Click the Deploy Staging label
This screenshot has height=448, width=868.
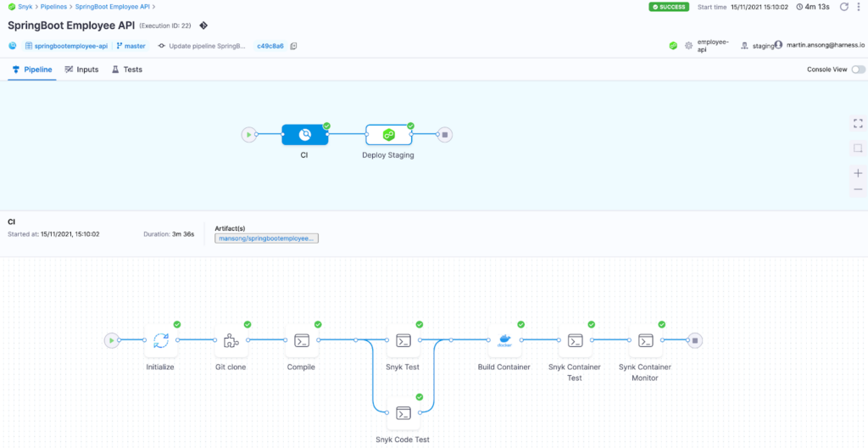pos(388,155)
